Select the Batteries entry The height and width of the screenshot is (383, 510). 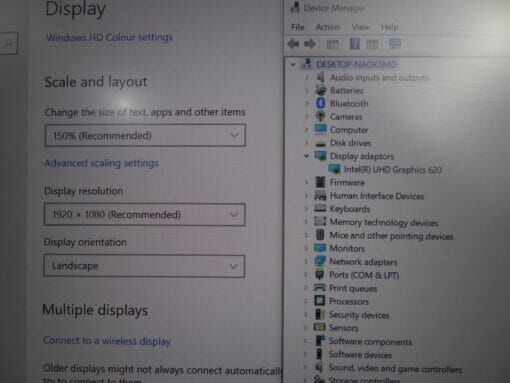click(x=346, y=91)
